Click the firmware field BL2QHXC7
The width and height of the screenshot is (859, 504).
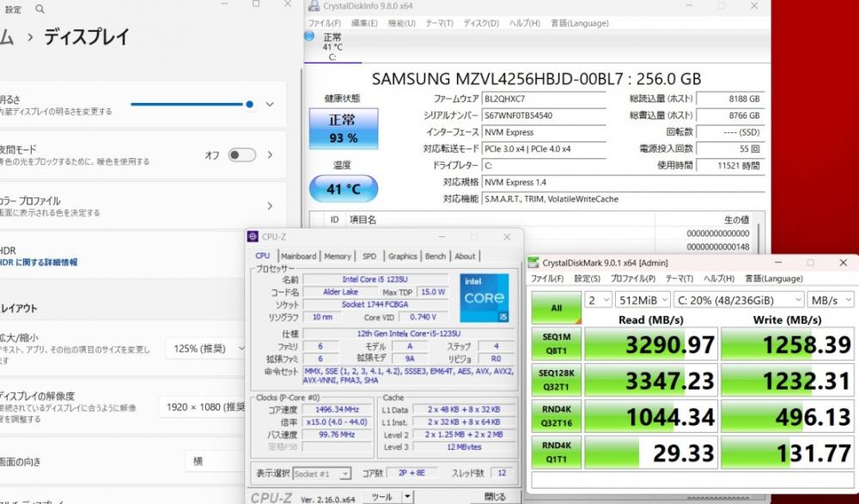544,99
